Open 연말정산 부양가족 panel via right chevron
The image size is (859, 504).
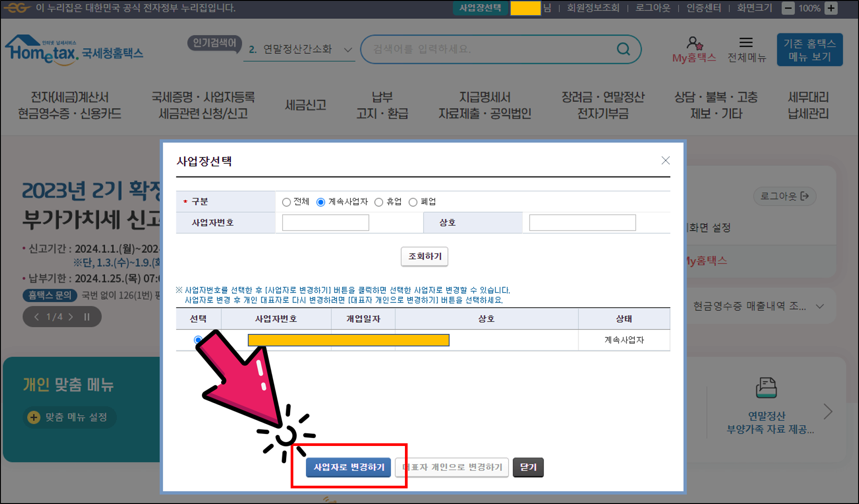(828, 411)
